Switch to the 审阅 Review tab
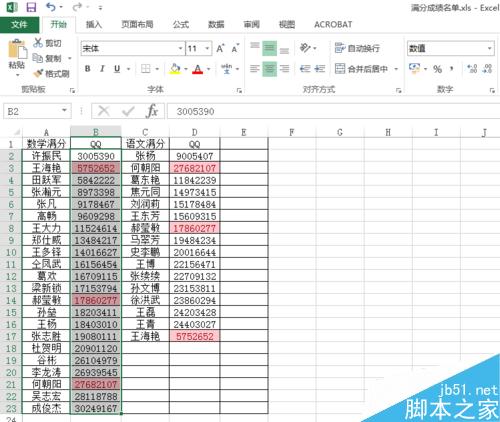This screenshot has width=500, height=422. pyautogui.click(x=251, y=24)
